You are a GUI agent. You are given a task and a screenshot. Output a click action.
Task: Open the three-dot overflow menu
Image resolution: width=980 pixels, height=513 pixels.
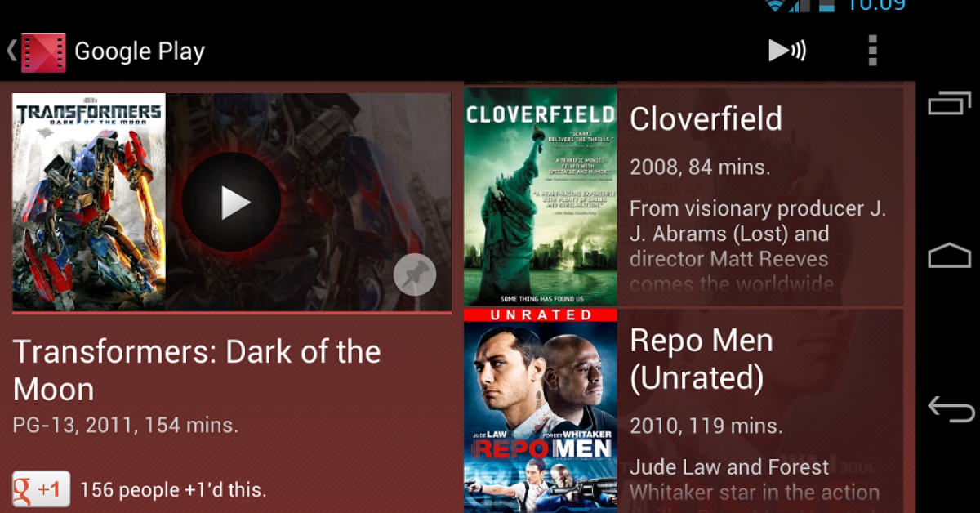pos(872,51)
